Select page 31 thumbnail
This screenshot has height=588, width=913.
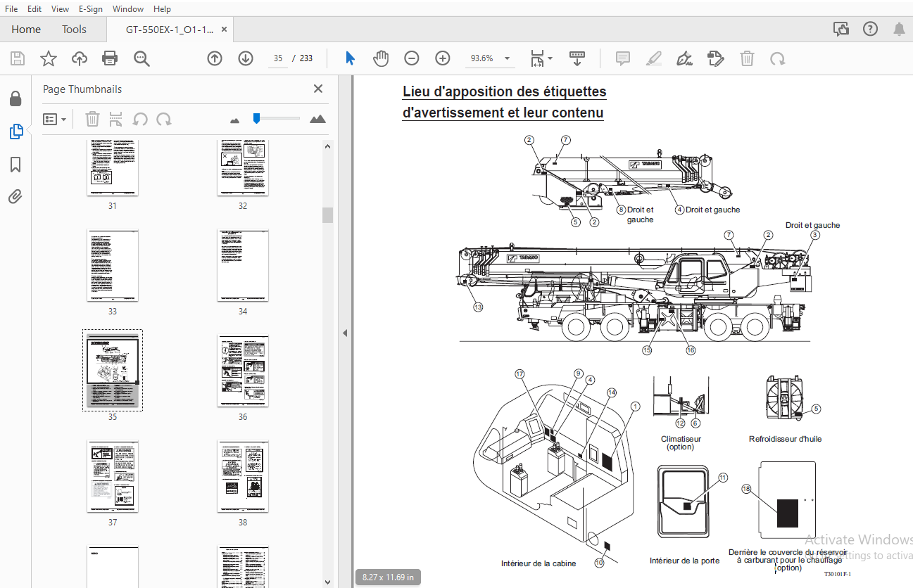click(113, 167)
